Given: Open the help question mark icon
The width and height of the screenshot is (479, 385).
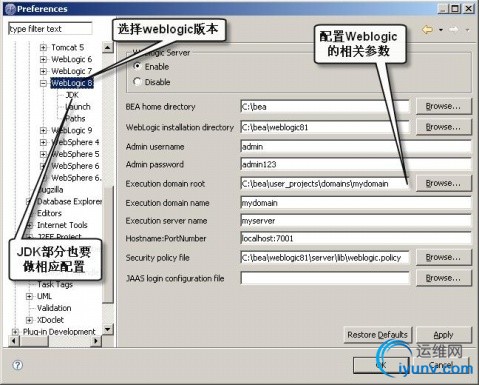Looking at the screenshot, I should 17,365.
